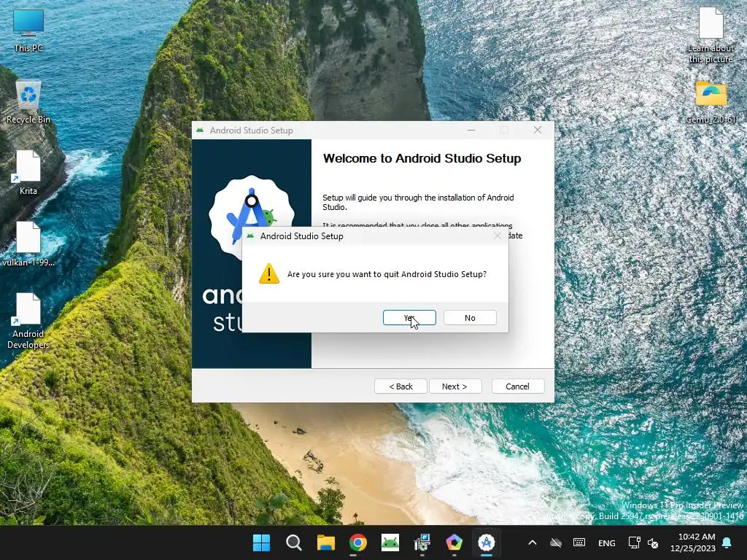Viewport: 747px width, 560px height.
Task: Select Learn about this picture icon
Action: [x=711, y=35]
